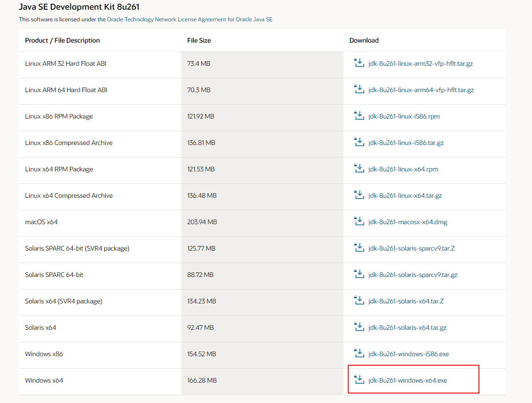Screen dimensions: 532x403
Task: Click the 166.28 MB file size value
Action: point(202,381)
